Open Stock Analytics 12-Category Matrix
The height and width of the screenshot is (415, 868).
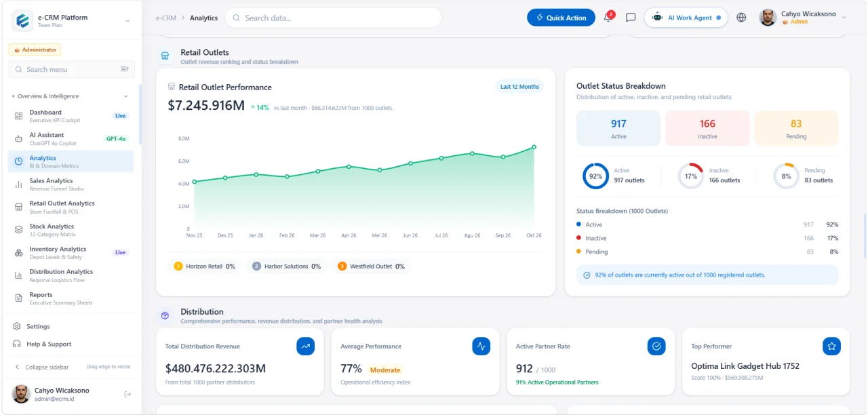[71, 230]
